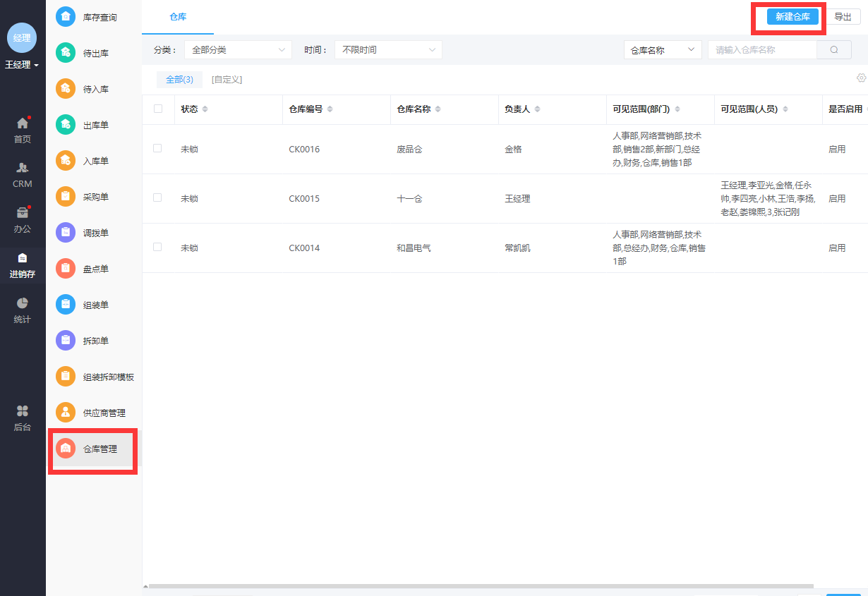
Task: Open table column settings gear
Action: (861, 78)
